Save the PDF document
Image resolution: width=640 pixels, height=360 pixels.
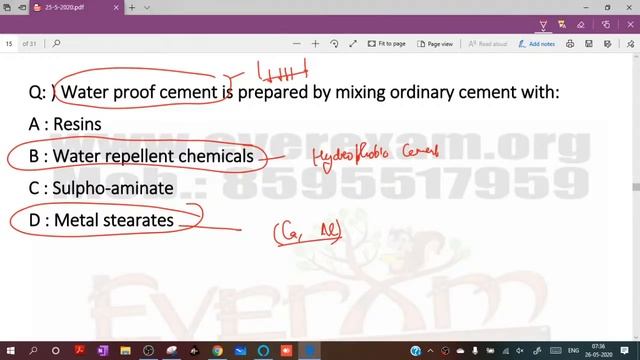point(589,44)
